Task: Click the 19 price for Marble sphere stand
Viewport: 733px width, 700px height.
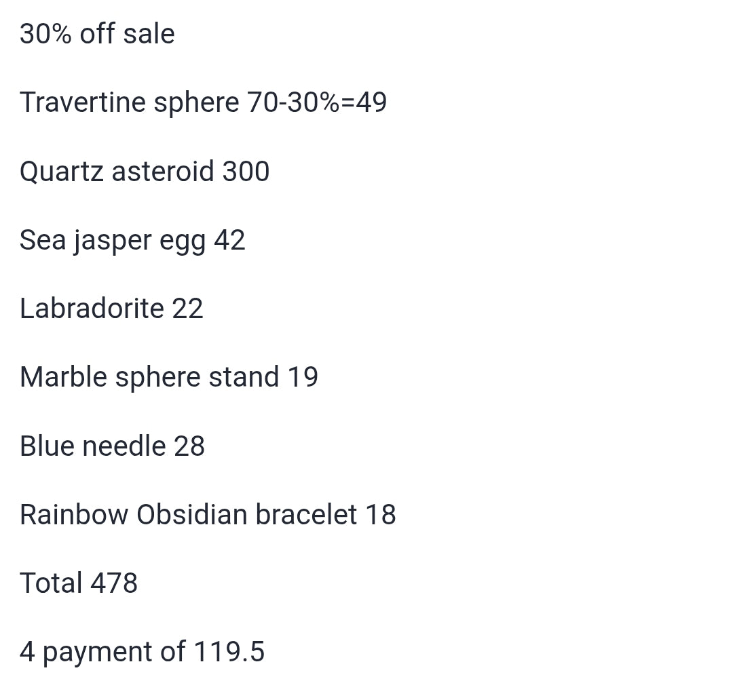Action: [x=303, y=377]
